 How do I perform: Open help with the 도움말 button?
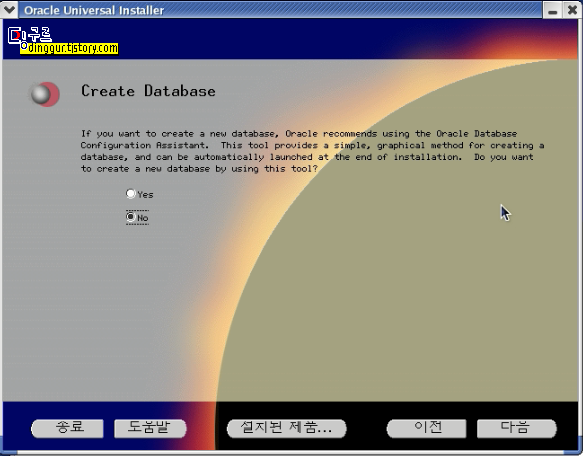point(150,428)
